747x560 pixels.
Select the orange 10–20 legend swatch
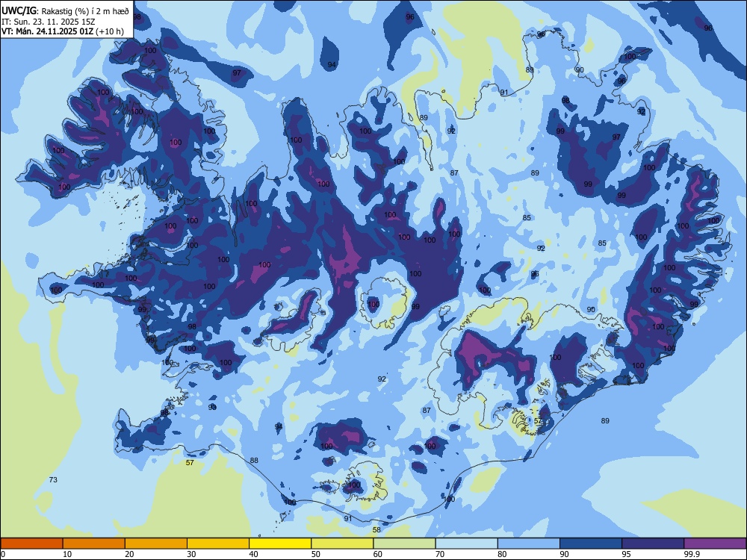94,544
